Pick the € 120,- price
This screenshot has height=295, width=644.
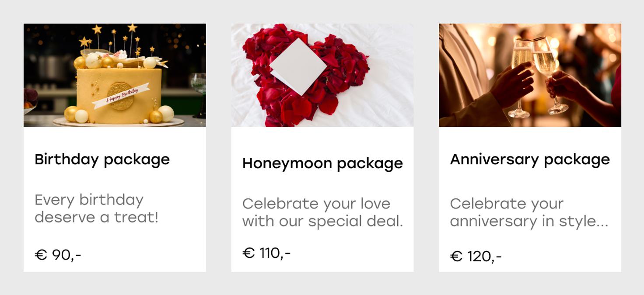[476, 256]
